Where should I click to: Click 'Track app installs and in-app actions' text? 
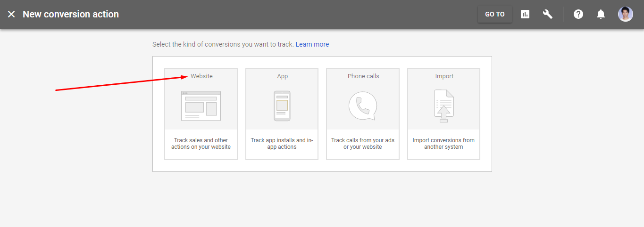click(x=282, y=144)
